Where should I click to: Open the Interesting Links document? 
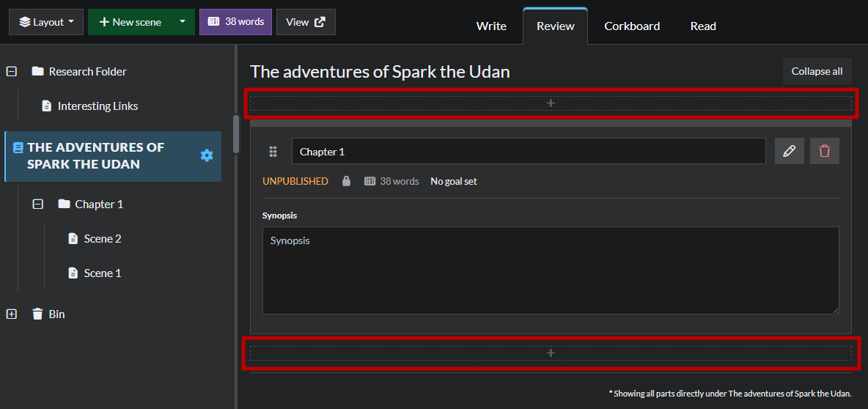click(x=98, y=106)
